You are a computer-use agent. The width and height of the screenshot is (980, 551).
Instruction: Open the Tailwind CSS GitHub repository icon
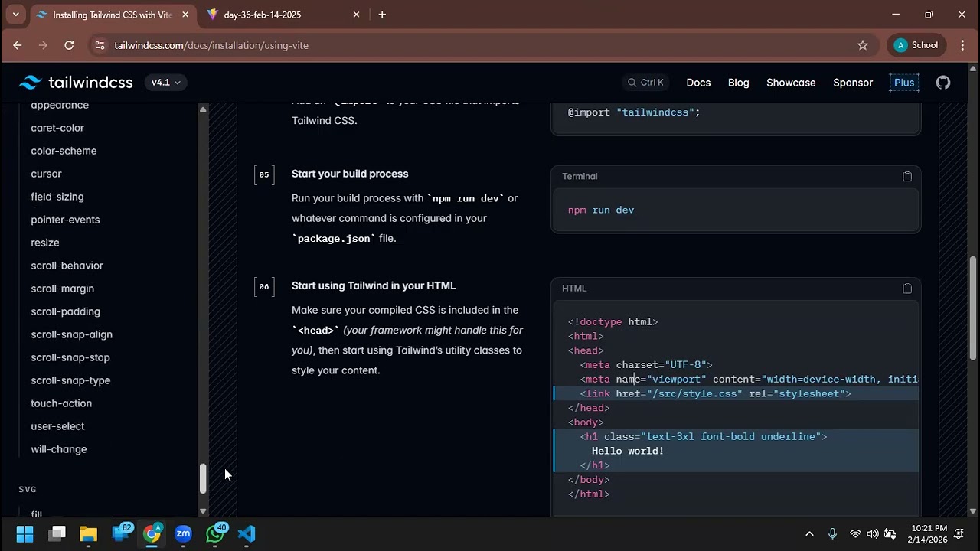[x=943, y=83]
